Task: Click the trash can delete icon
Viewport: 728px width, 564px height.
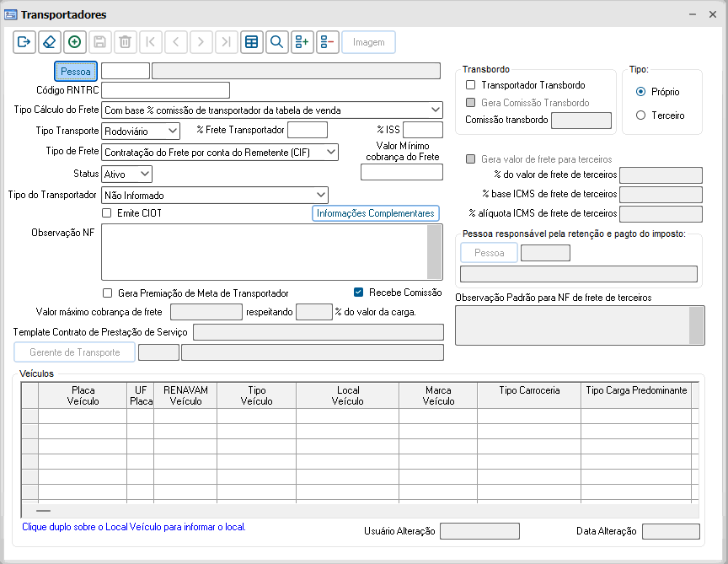Action: coord(125,42)
